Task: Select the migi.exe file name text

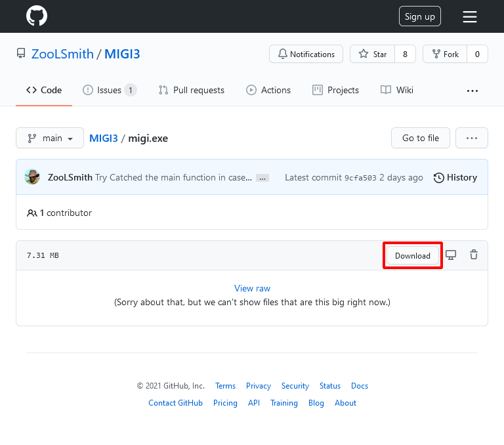Action: (x=148, y=138)
